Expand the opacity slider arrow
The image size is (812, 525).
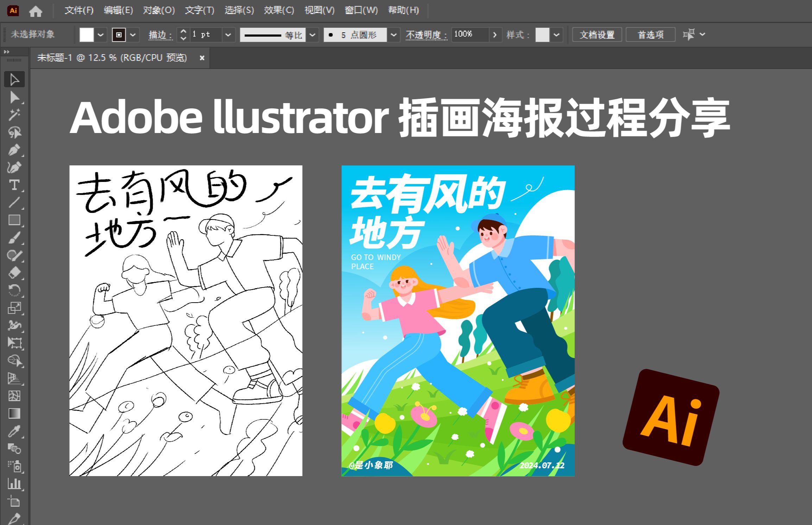[x=495, y=35]
